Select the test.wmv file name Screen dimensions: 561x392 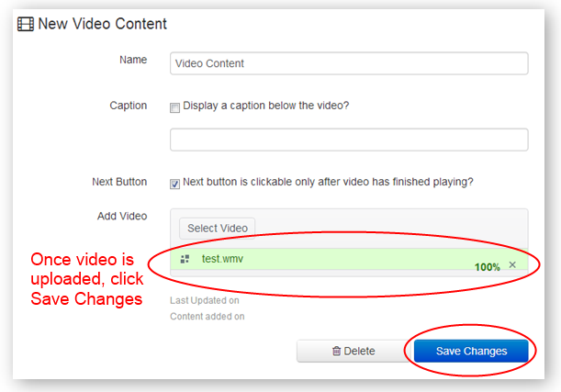tap(223, 260)
